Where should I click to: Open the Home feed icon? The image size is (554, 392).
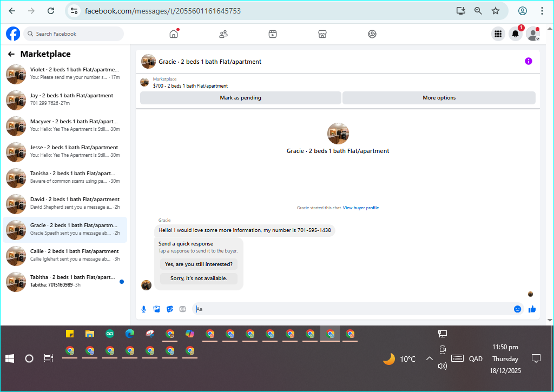(x=174, y=34)
